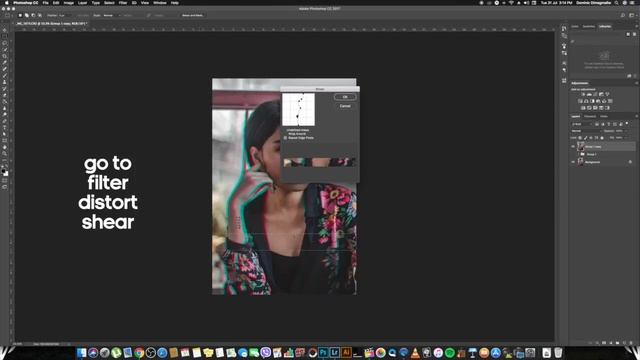Select the Clone Stamp tool

(x=5, y=82)
